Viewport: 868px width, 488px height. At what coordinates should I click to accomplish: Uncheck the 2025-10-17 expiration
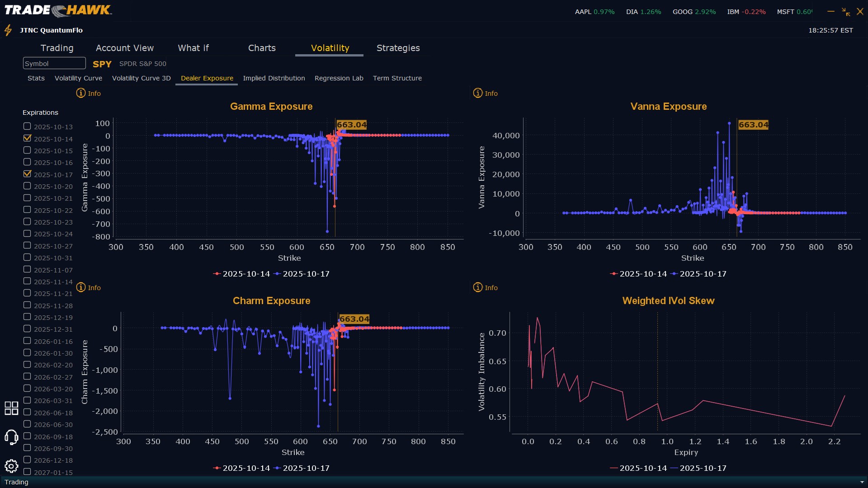click(x=28, y=174)
